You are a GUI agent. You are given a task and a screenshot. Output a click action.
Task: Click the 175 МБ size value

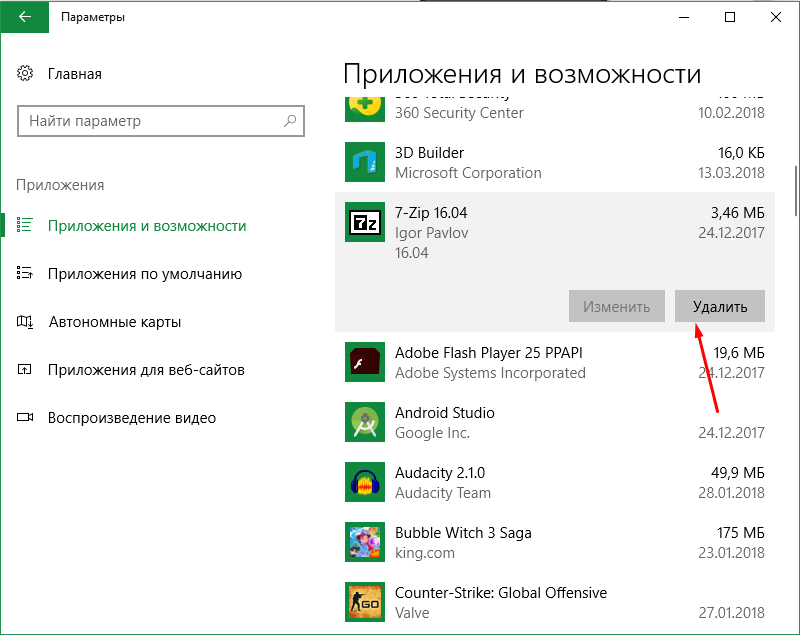click(x=741, y=533)
